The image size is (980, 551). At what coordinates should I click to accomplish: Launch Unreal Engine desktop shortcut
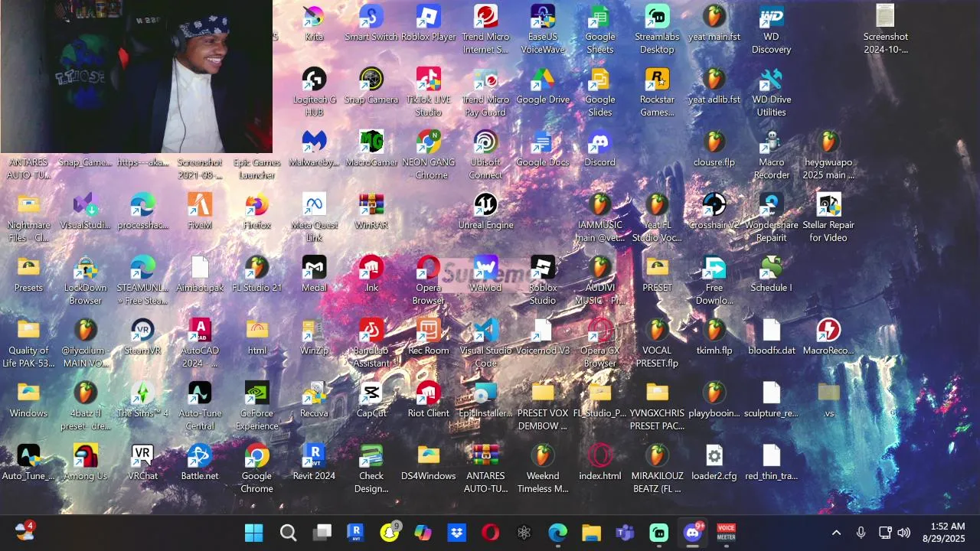coord(485,211)
